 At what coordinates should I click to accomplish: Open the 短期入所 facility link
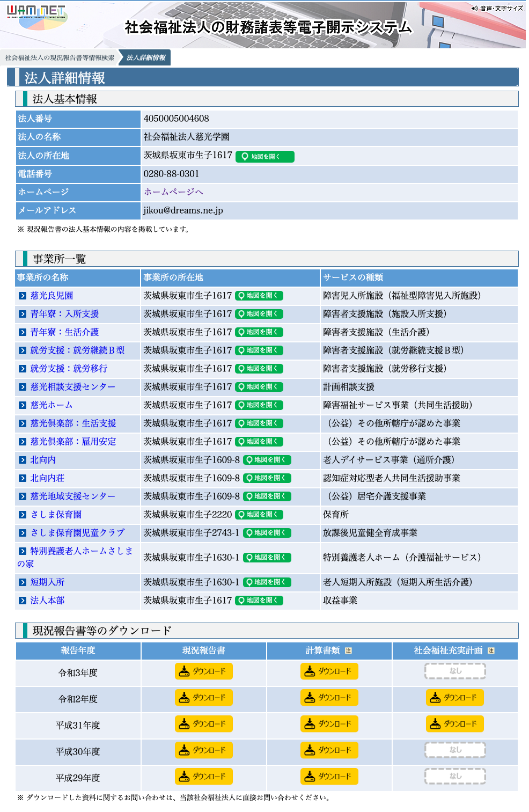(47, 582)
